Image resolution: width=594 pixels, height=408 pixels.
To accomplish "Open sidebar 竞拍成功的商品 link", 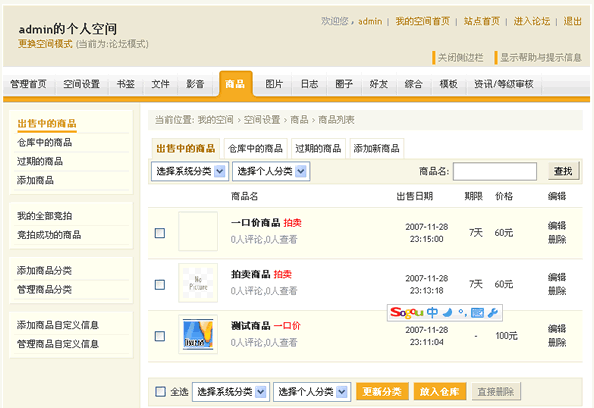I will 49,235.
